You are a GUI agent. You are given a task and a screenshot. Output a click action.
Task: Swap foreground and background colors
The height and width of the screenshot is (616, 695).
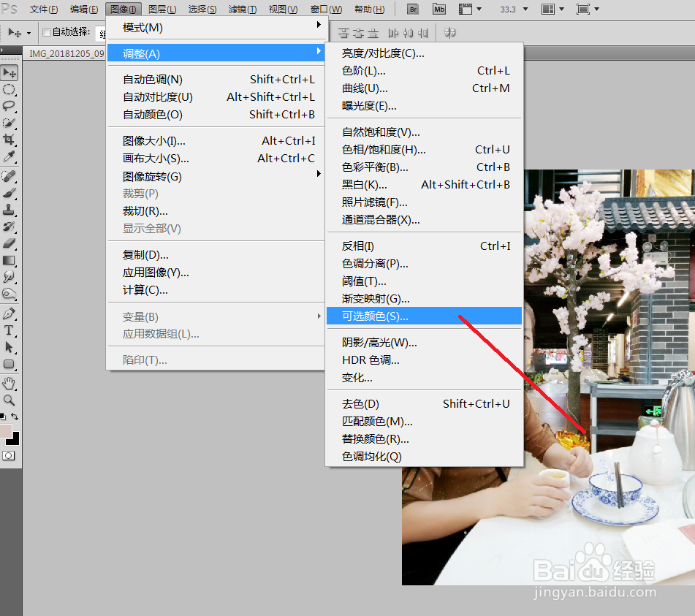tap(15, 417)
